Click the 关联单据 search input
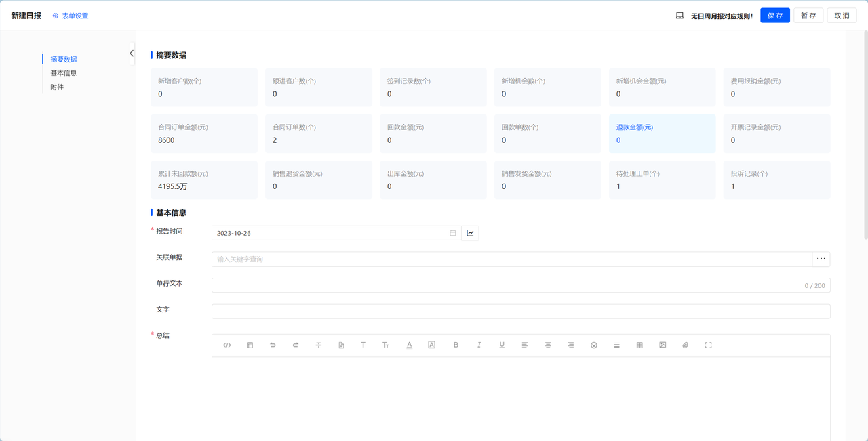Screen dimensions: 868x441 click(512, 259)
